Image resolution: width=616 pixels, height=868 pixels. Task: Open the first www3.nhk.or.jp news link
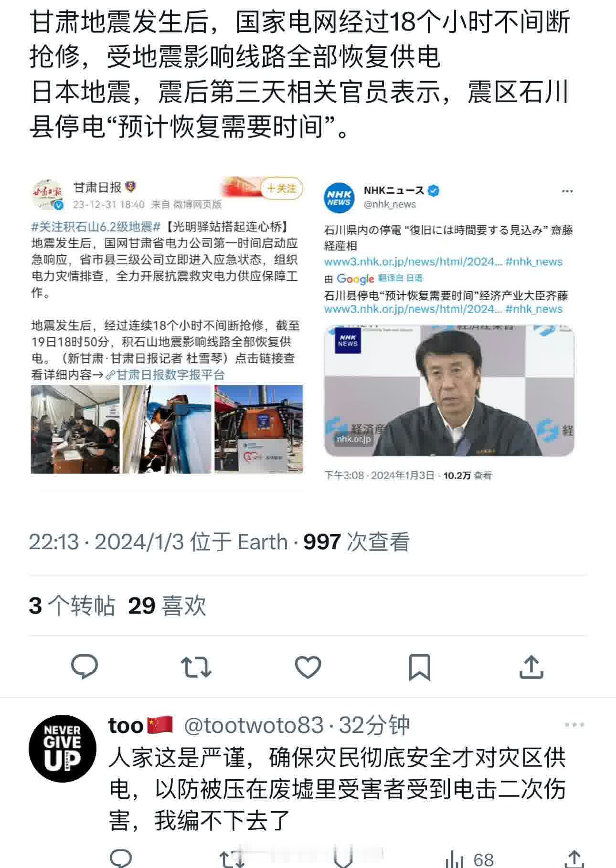tap(413, 261)
